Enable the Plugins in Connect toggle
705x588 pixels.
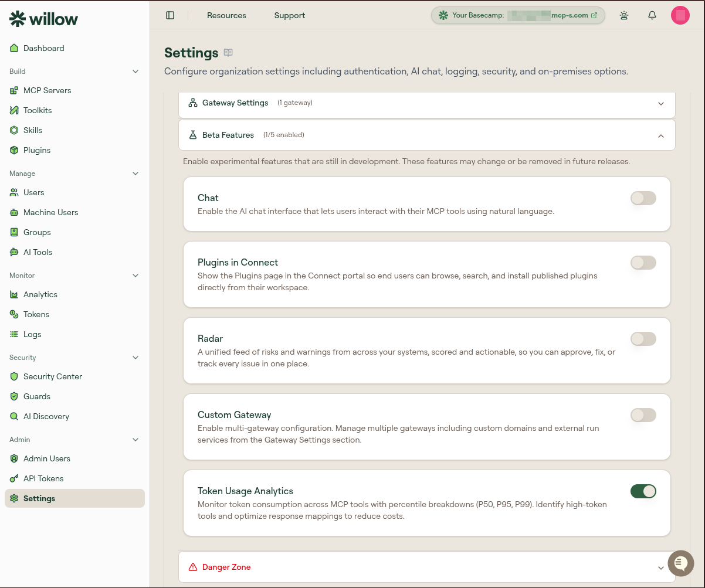click(x=643, y=263)
